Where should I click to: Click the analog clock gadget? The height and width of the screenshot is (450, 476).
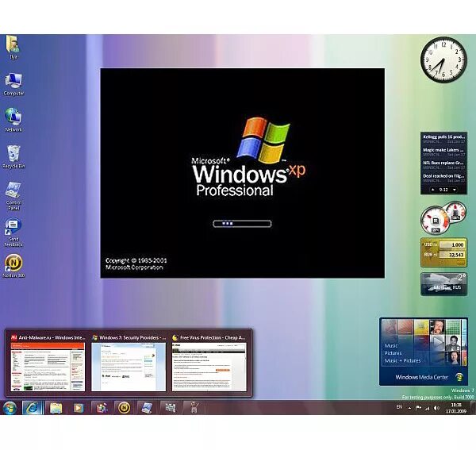[x=443, y=60]
